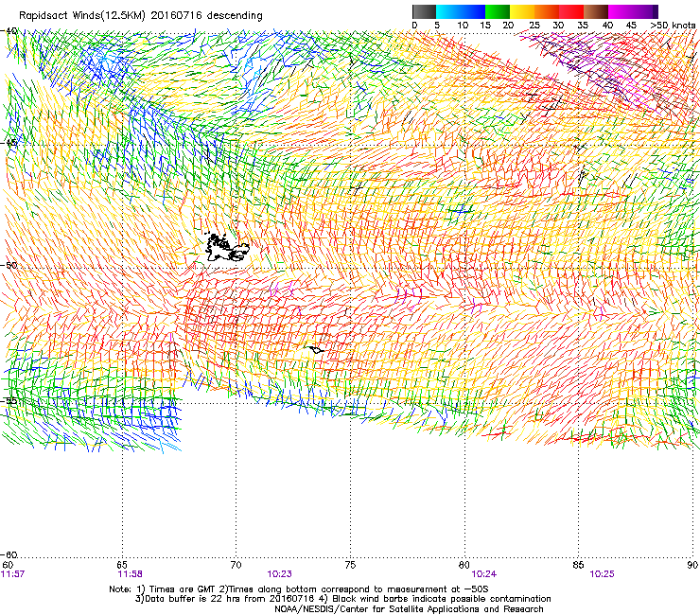Click the magenta 40-45 knots legend swatch

pos(621,11)
